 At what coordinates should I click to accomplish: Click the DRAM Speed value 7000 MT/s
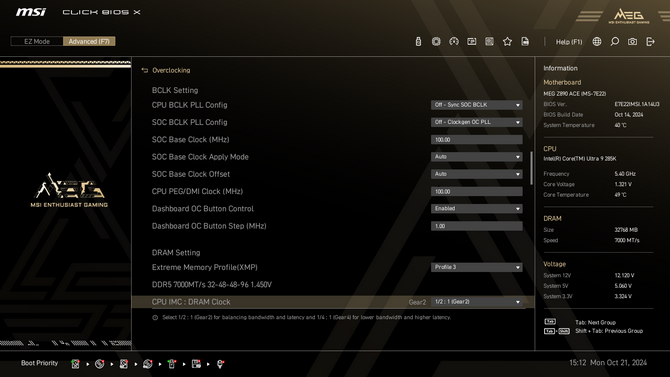(627, 240)
